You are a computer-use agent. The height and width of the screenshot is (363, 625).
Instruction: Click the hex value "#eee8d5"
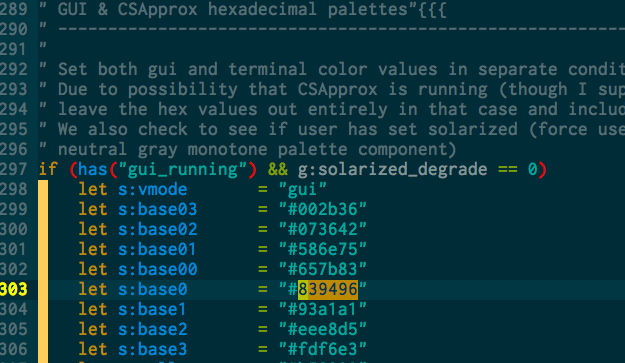point(322,329)
